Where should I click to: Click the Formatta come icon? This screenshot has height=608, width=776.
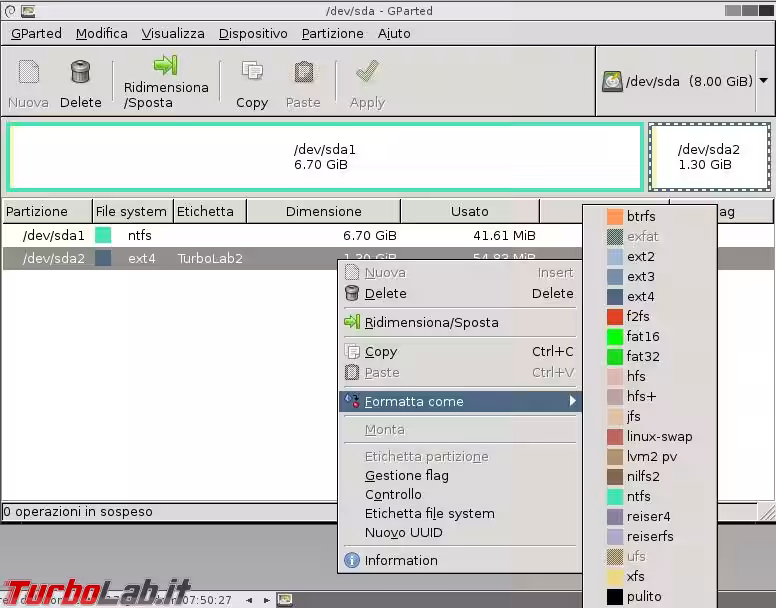coord(352,402)
